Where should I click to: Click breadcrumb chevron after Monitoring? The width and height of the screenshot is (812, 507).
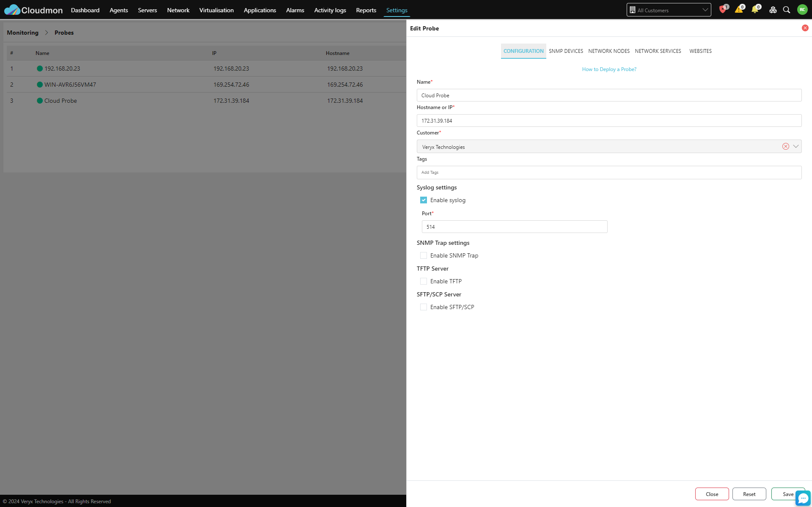point(47,33)
